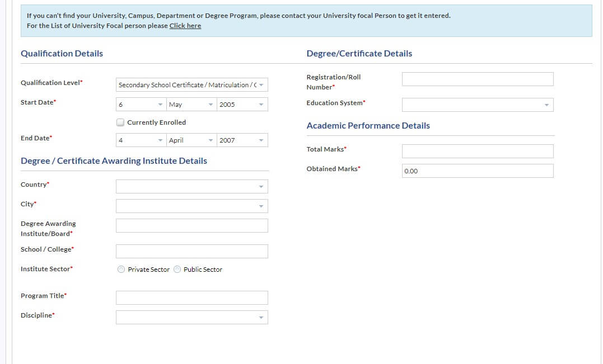Image resolution: width=603 pixels, height=364 pixels.
Task: Open the Education System dropdown
Action: point(477,105)
